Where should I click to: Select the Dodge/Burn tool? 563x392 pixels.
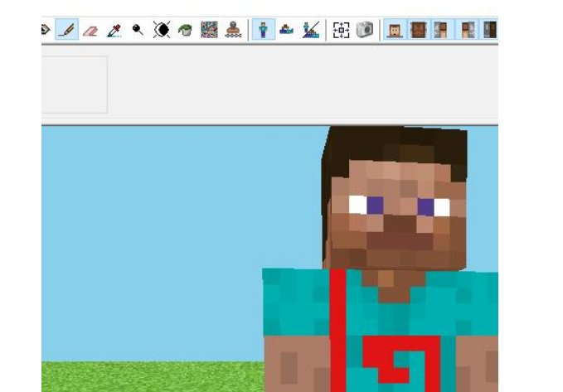tap(138, 30)
